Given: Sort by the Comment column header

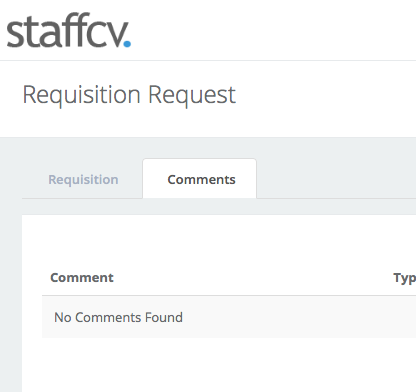Looking at the screenshot, I should [82, 277].
